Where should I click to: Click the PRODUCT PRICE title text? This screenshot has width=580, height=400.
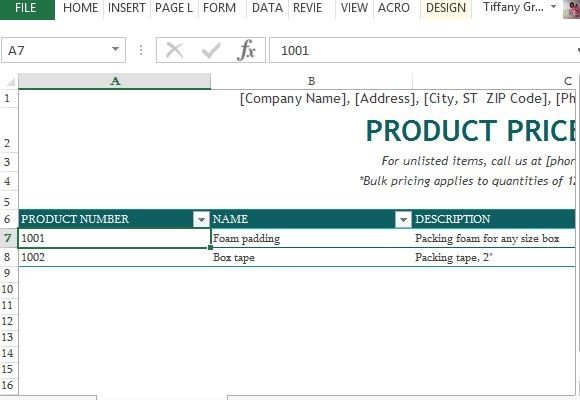(x=471, y=131)
